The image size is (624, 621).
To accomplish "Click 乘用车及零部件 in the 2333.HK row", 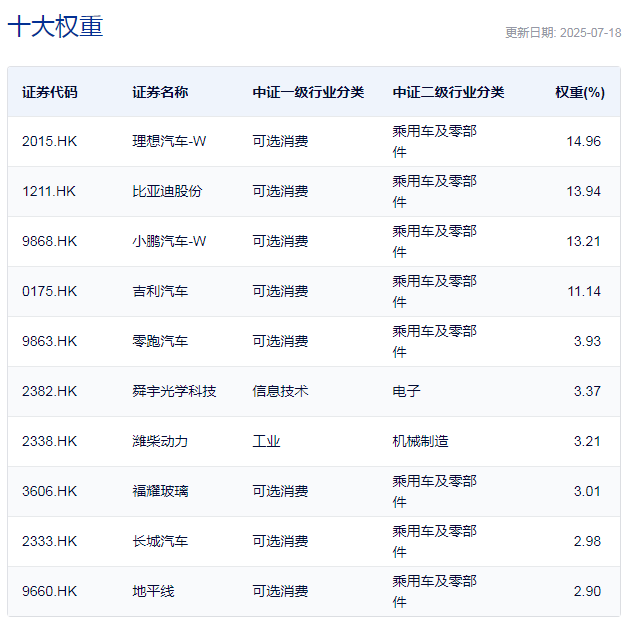I will (435, 541).
